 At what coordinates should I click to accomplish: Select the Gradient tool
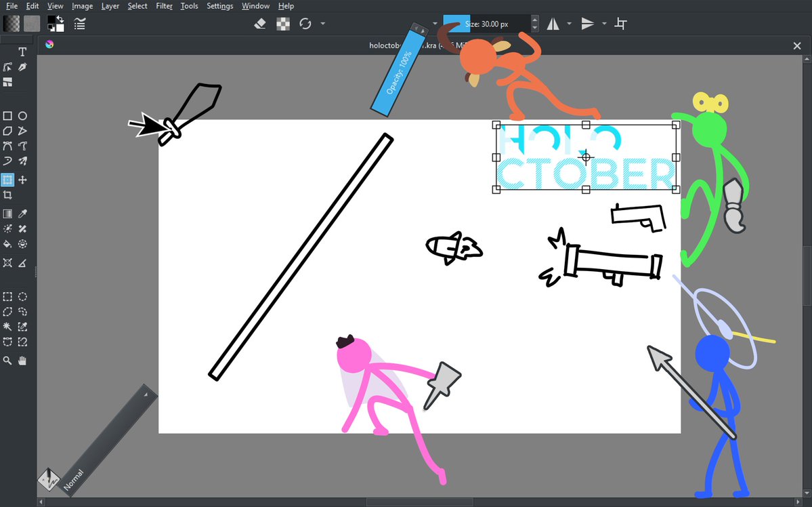tap(7, 214)
